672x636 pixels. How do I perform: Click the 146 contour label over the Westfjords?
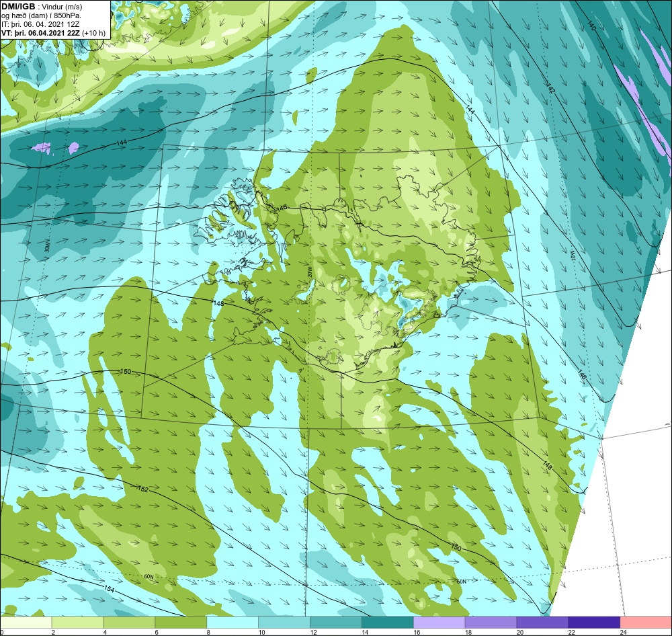pyautogui.click(x=282, y=208)
